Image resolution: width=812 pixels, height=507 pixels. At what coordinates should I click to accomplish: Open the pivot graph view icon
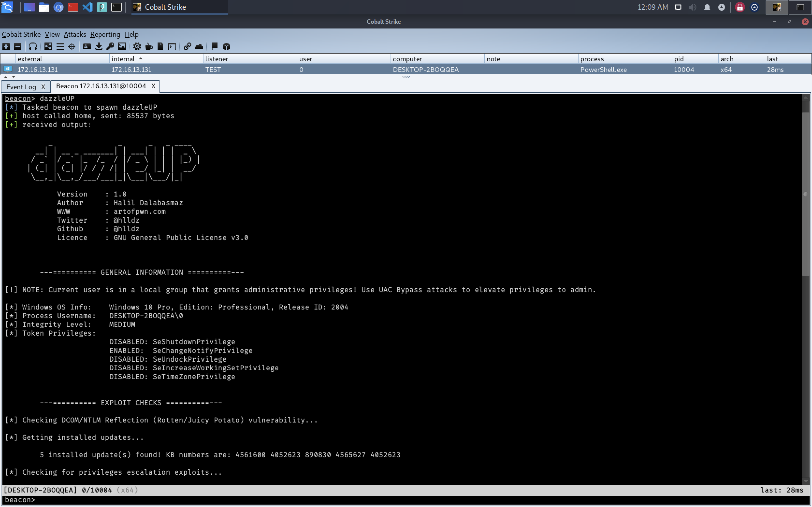(x=48, y=47)
